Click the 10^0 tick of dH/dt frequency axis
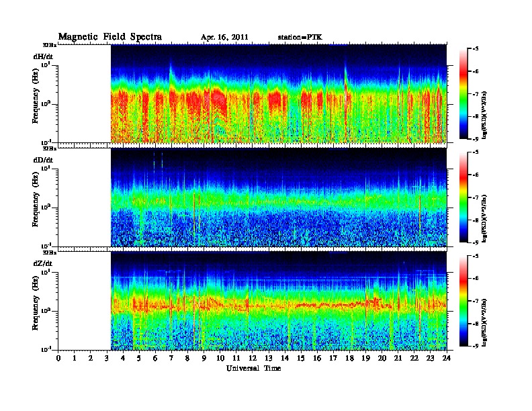 (46, 104)
